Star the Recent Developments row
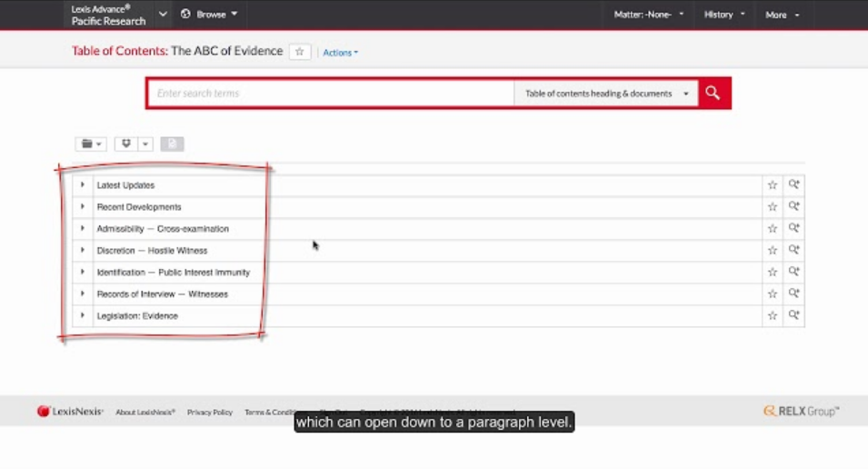This screenshot has height=469, width=868. click(773, 206)
